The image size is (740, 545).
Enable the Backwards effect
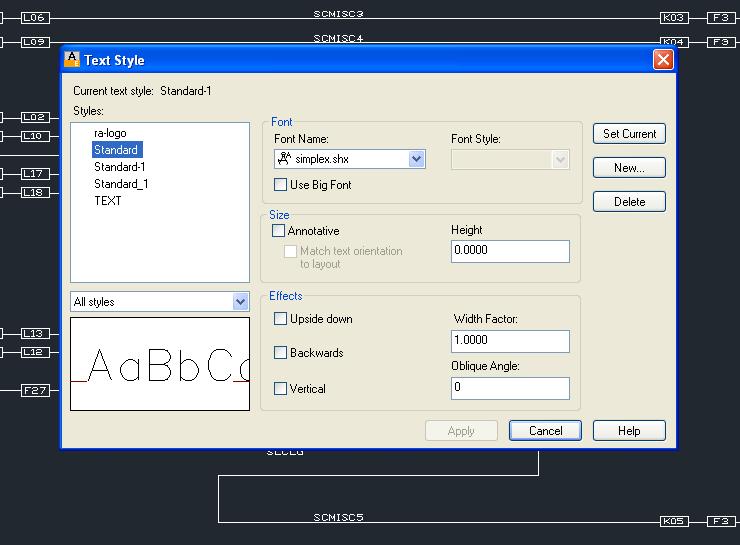(x=280, y=352)
